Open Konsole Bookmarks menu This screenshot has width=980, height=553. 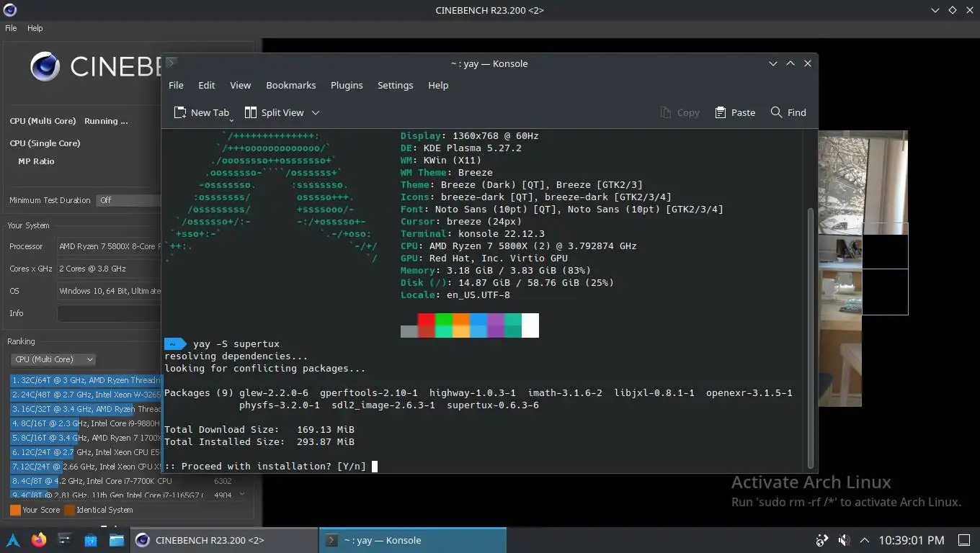[x=291, y=85]
